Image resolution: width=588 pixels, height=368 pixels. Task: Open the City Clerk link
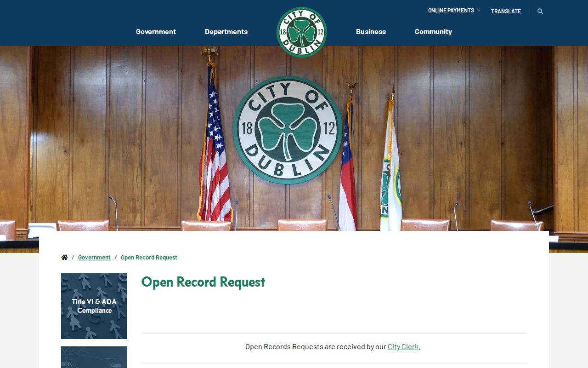click(403, 346)
